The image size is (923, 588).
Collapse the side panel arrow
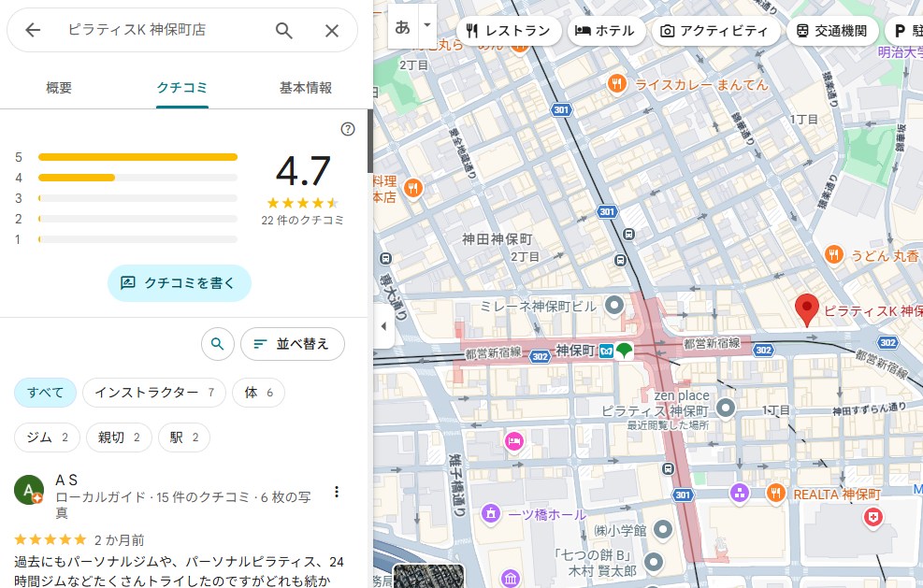point(382,326)
